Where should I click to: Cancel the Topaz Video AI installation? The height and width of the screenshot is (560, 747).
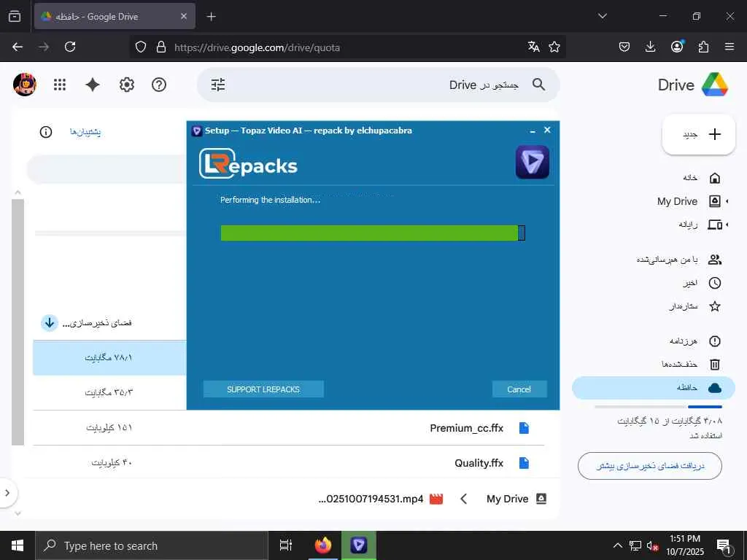point(519,389)
